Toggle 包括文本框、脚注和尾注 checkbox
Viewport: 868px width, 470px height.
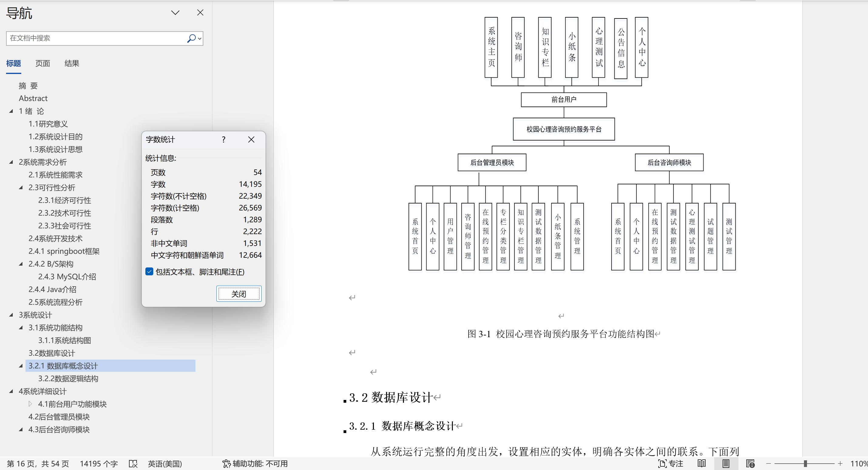149,272
